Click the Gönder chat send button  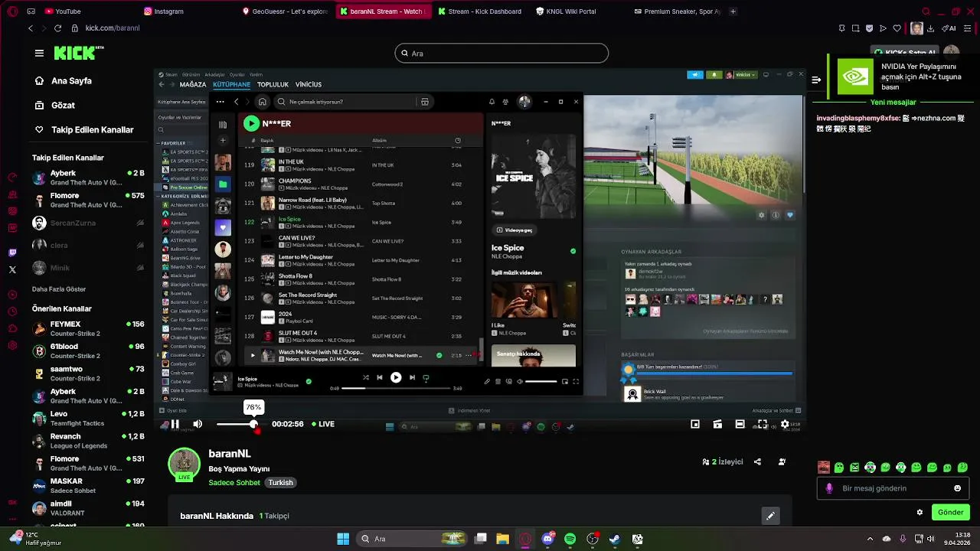951,512
